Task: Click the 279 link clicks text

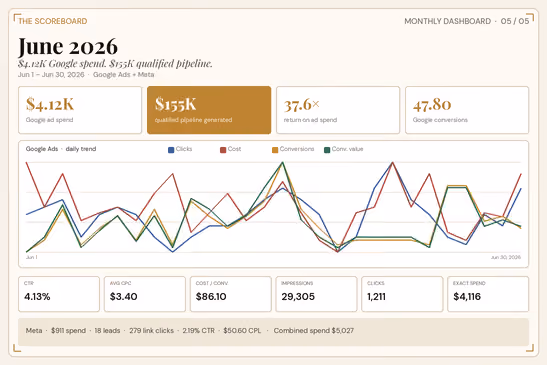Action: tap(151, 330)
